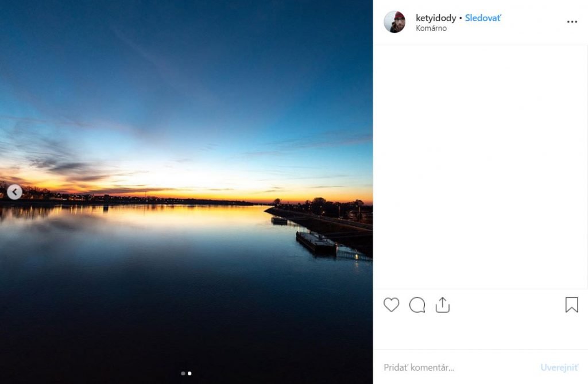Select the first carousel dot indicator
Viewport: 588px width, 384px height.
pyautogui.click(x=183, y=373)
